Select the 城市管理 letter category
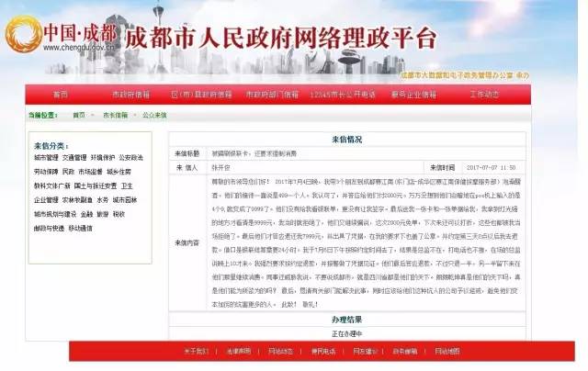 click(46, 158)
